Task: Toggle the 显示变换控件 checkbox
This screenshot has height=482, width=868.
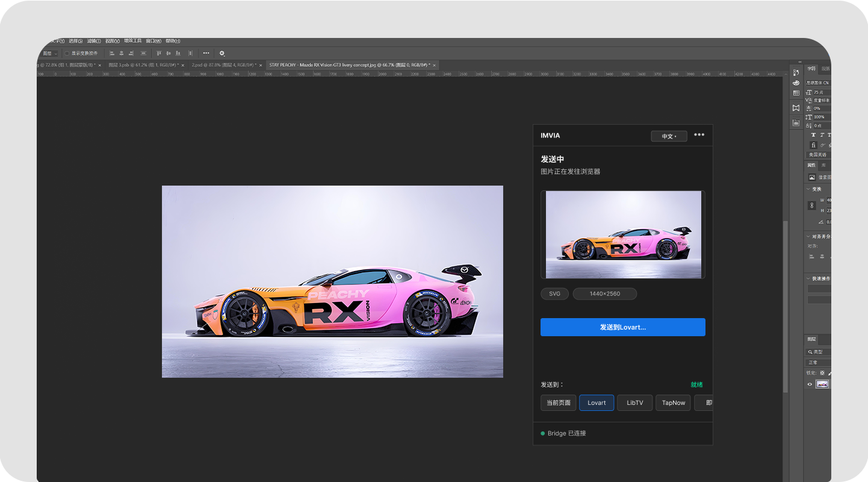Action: pyautogui.click(x=67, y=54)
